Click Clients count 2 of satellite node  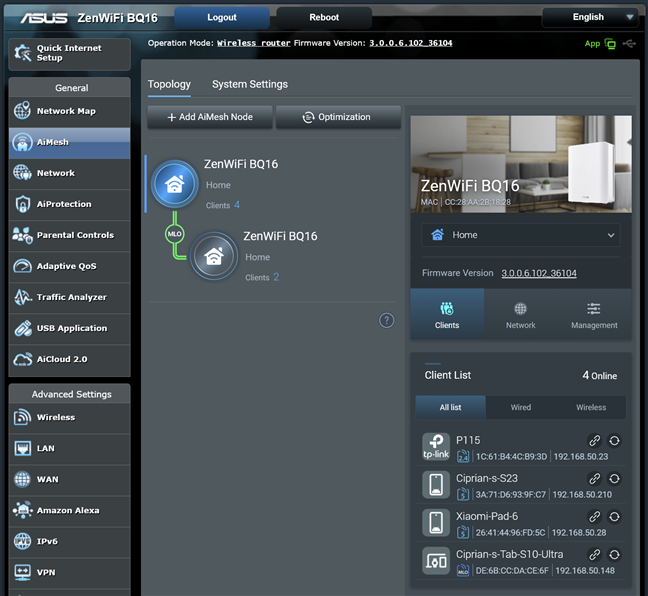pos(276,277)
